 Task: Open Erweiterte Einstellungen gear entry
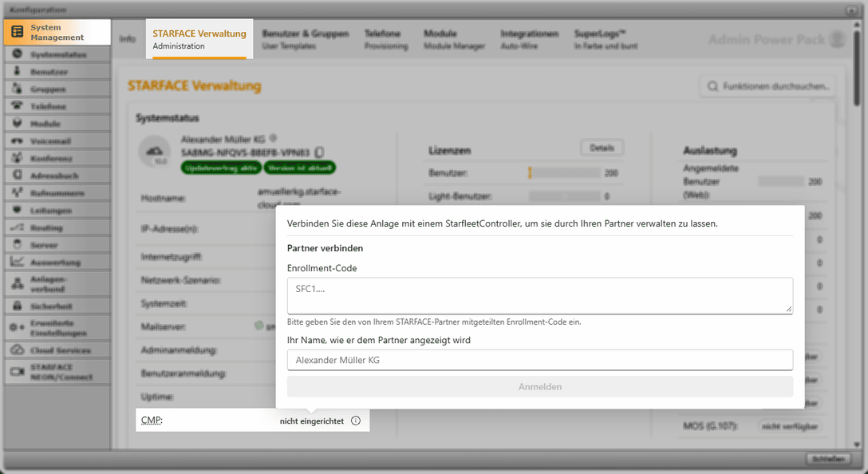click(x=57, y=328)
